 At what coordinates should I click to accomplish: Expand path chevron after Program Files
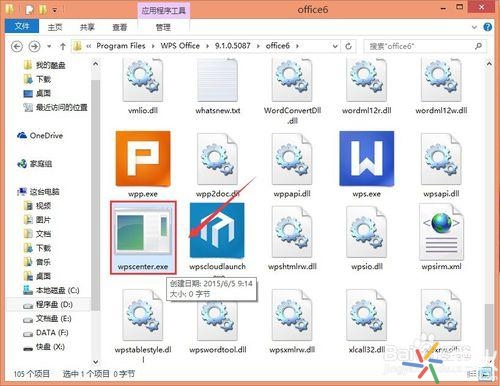point(153,46)
